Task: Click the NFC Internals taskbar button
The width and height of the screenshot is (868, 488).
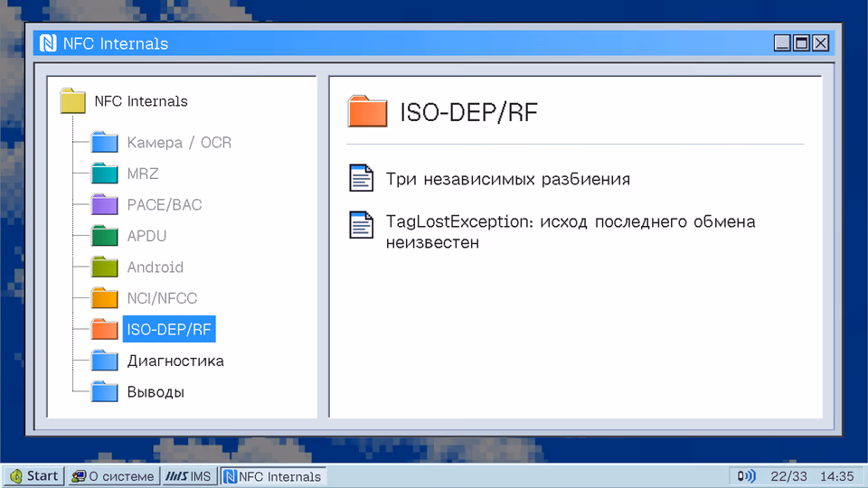Action: click(273, 476)
